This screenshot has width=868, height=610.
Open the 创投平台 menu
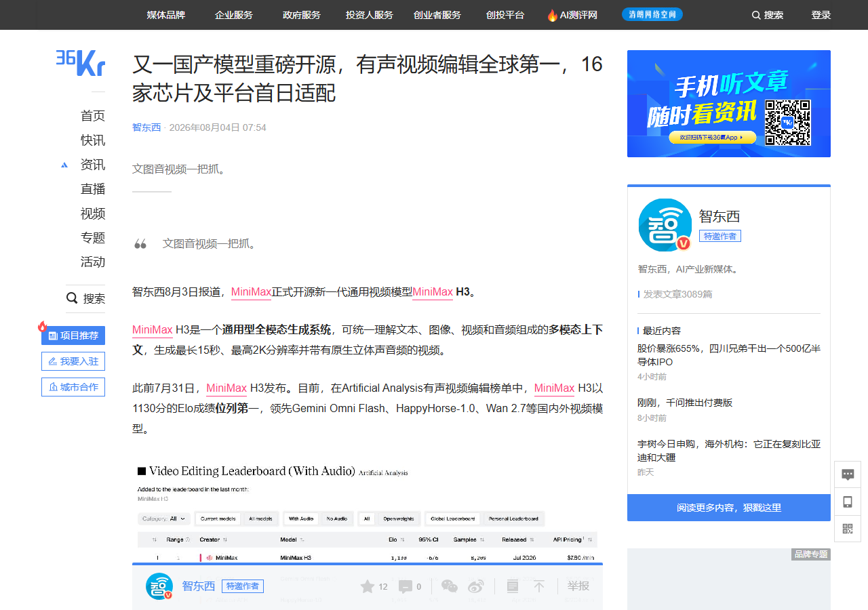[x=505, y=15]
